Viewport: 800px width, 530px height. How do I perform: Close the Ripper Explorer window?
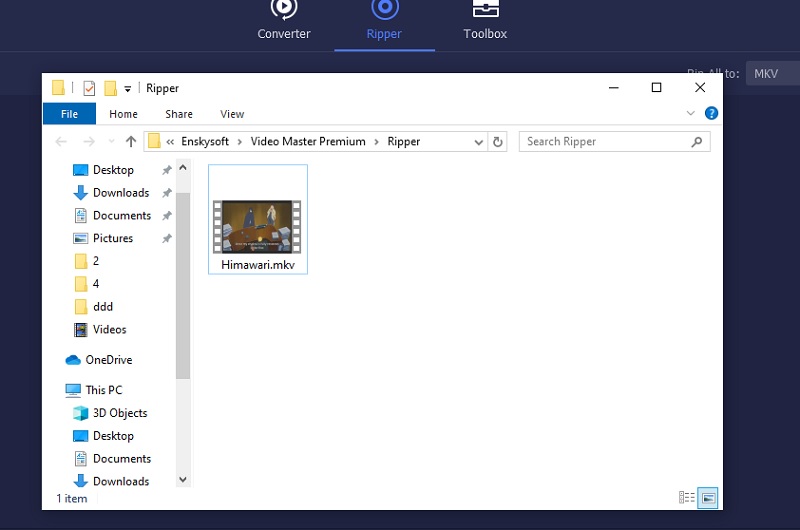[x=700, y=88]
